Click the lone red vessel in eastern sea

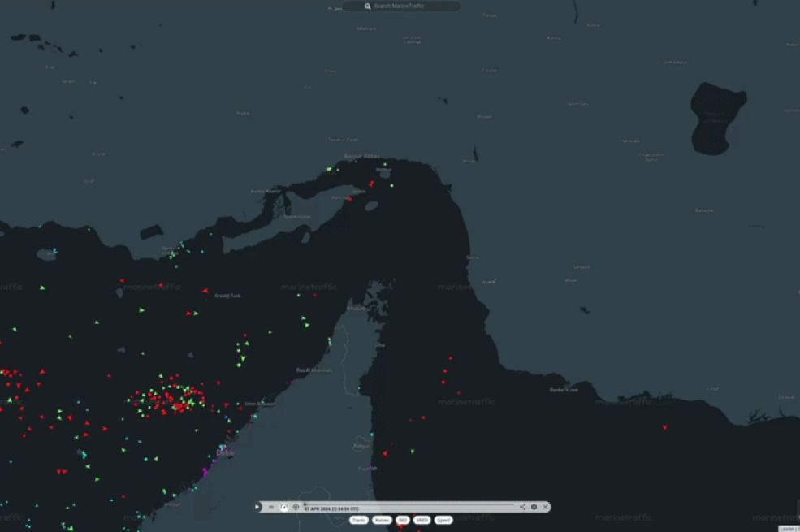tap(664, 427)
